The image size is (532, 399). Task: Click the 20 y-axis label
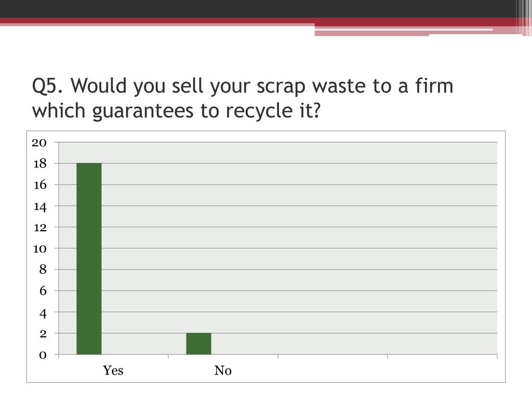[x=39, y=142]
